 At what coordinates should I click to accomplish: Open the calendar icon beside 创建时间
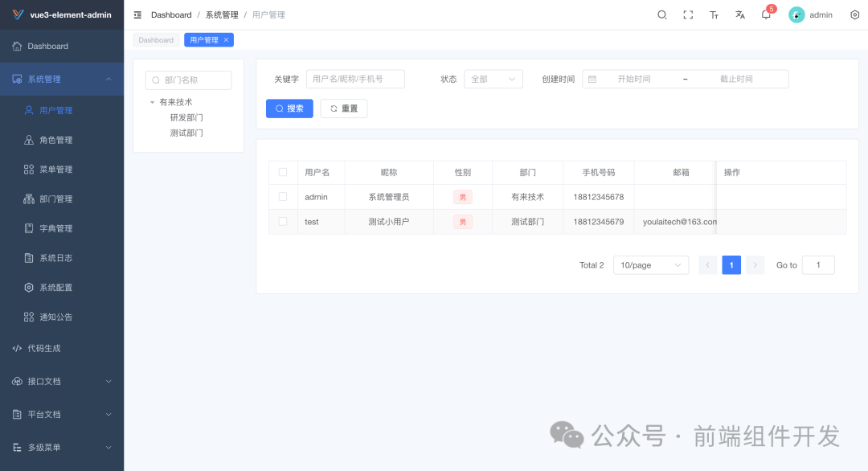pyautogui.click(x=592, y=78)
